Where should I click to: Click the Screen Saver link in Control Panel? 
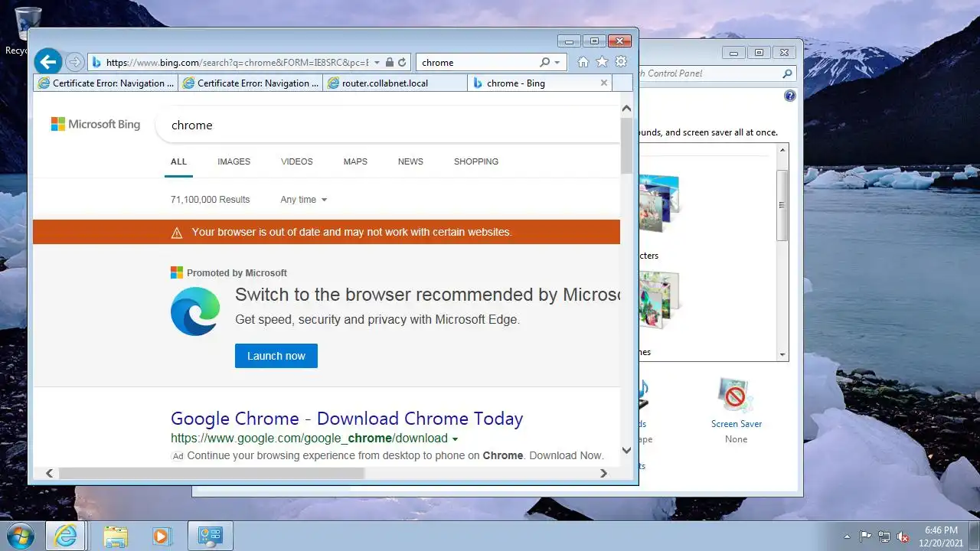click(x=737, y=424)
